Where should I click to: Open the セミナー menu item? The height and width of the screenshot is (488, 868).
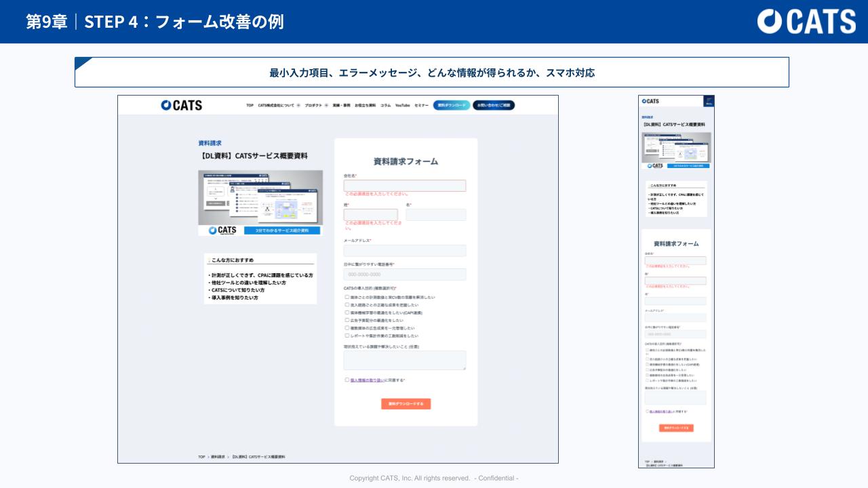pos(421,106)
